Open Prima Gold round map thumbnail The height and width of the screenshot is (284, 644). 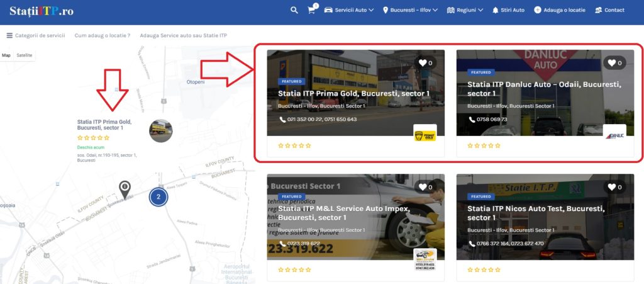coord(160,131)
